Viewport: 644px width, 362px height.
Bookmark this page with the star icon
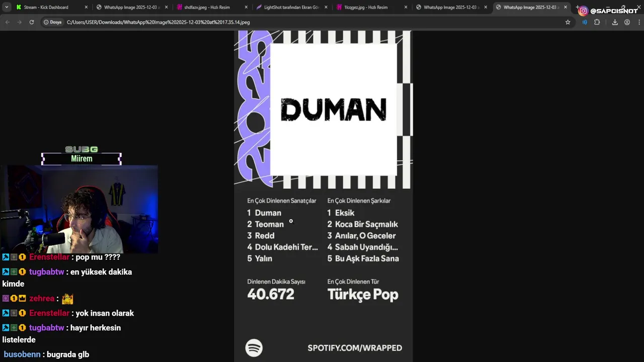pyautogui.click(x=568, y=22)
